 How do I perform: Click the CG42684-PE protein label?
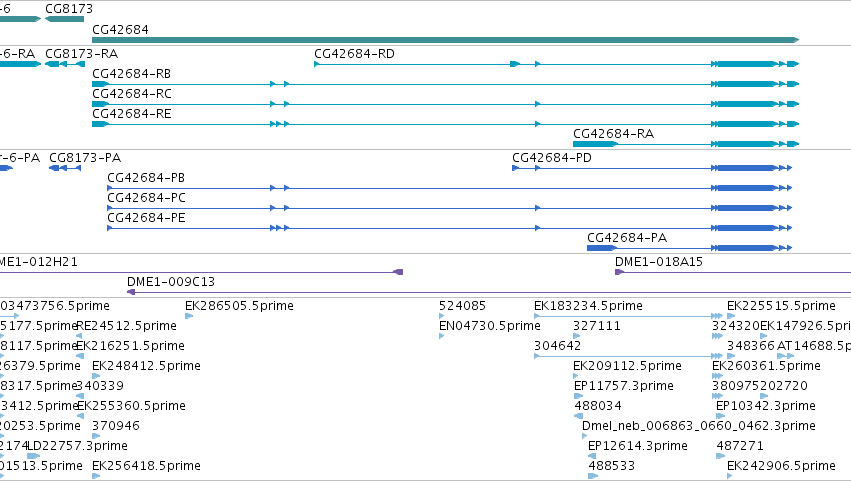pyautogui.click(x=146, y=218)
